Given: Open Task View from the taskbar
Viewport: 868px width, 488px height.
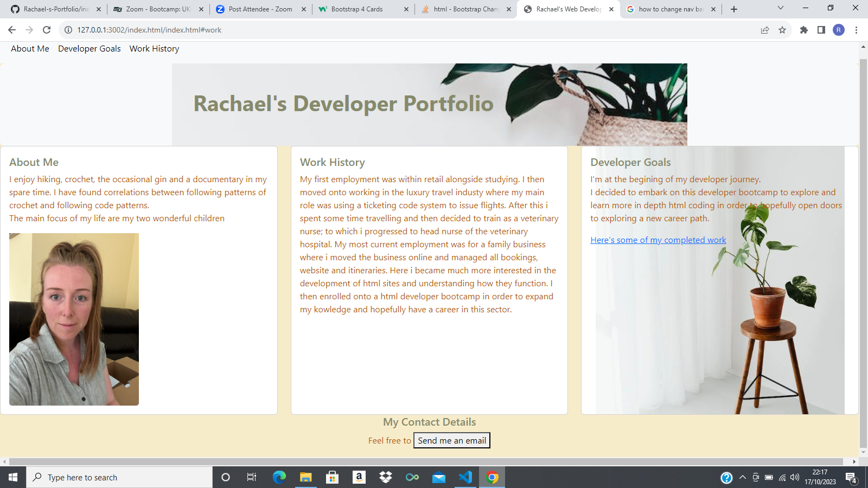Looking at the screenshot, I should [x=251, y=477].
